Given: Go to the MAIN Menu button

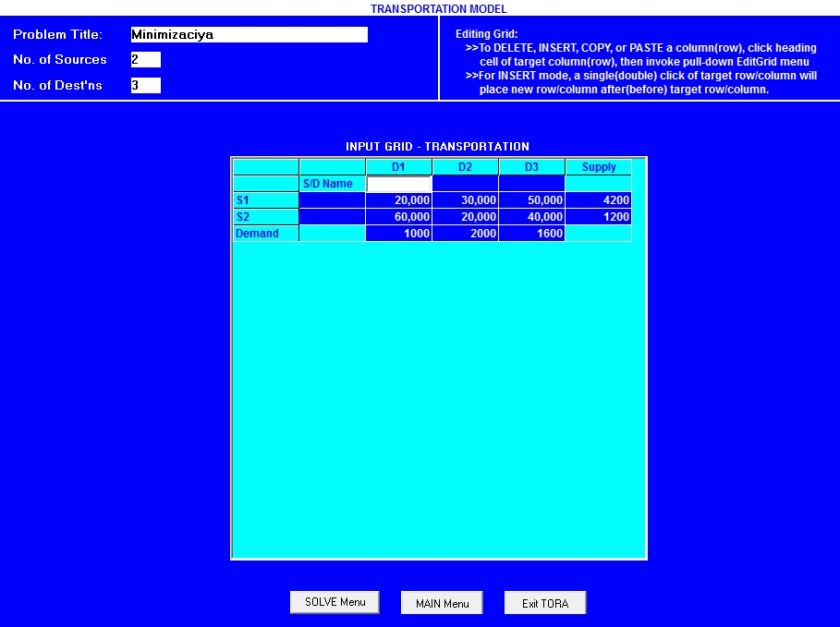Looking at the screenshot, I should 442,603.
